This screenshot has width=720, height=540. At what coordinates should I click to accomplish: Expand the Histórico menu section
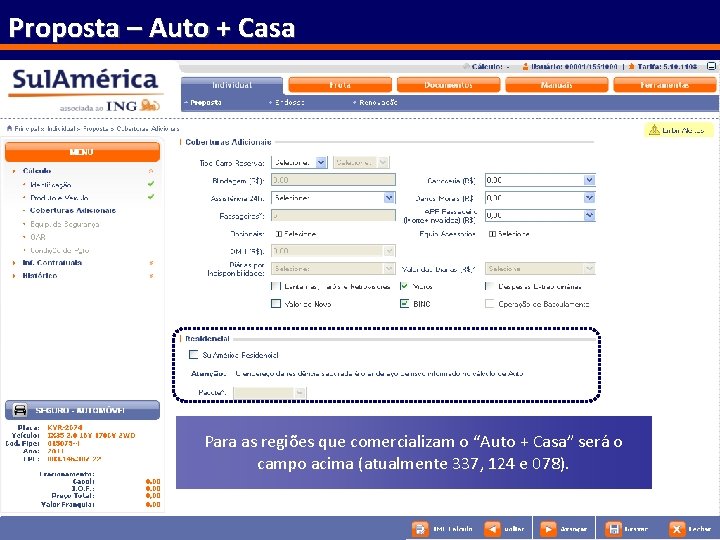(x=39, y=276)
